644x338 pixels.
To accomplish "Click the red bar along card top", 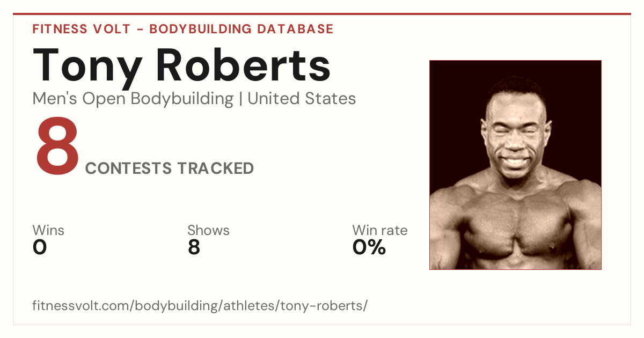I will tap(322, 14).
